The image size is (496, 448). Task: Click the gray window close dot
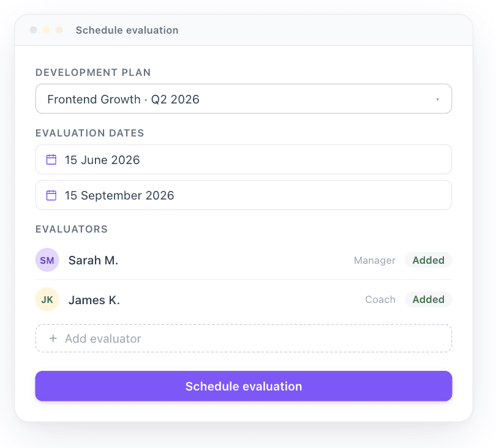pos(34,30)
